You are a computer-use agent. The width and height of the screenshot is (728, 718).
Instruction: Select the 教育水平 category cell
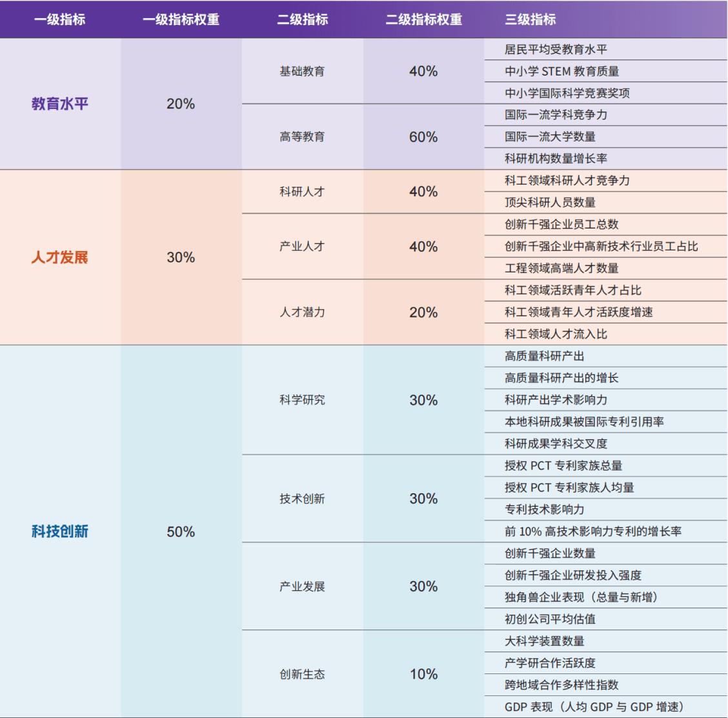[x=60, y=104]
